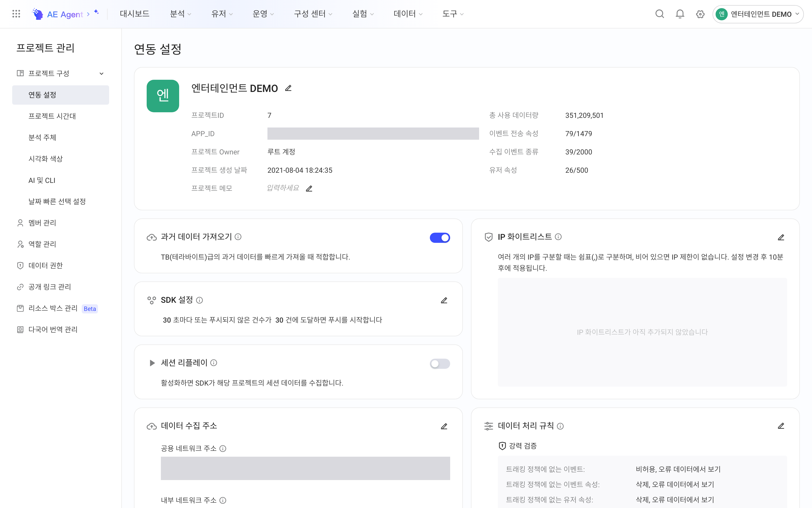
Task: Click info icon beside 데이터 처리 규칙
Action: point(560,426)
